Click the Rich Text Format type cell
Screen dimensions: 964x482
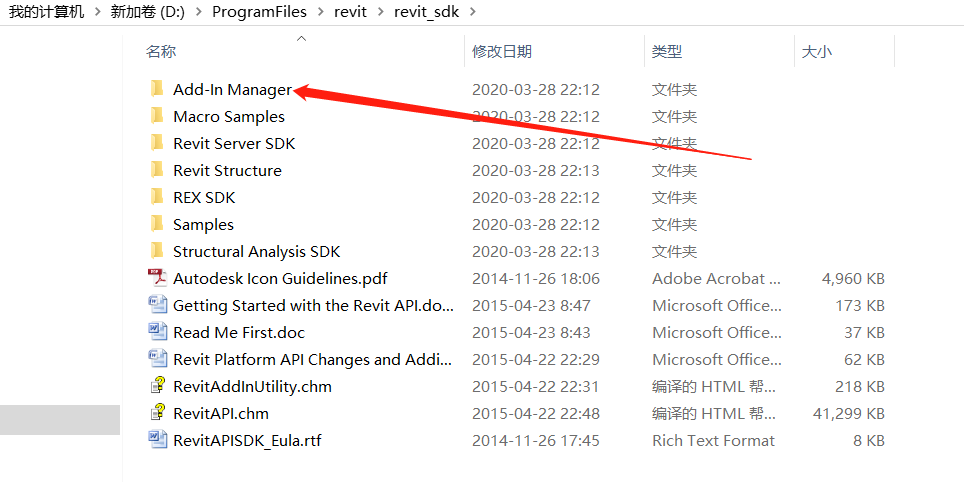(714, 441)
